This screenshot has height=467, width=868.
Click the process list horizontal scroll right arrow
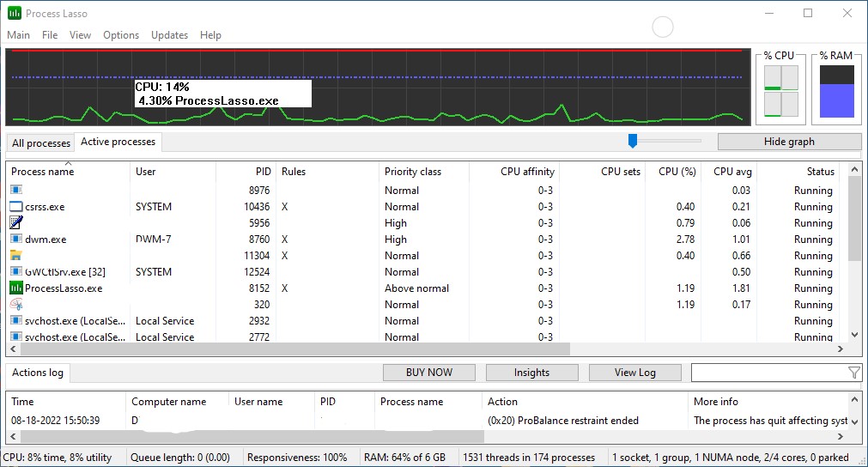pyautogui.click(x=841, y=349)
